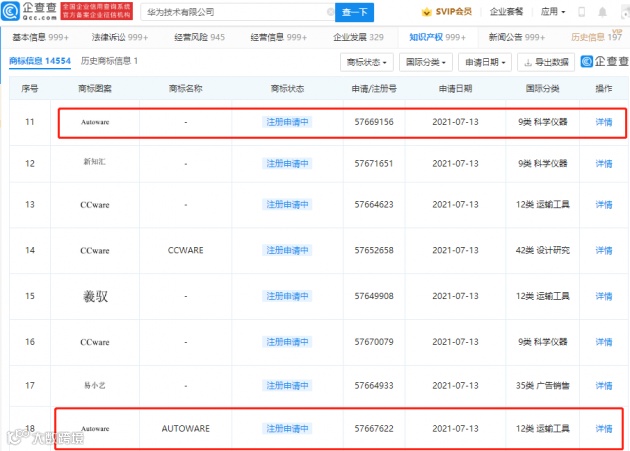Open the SVIP crown membership link
This screenshot has height=451, width=630.
click(447, 12)
